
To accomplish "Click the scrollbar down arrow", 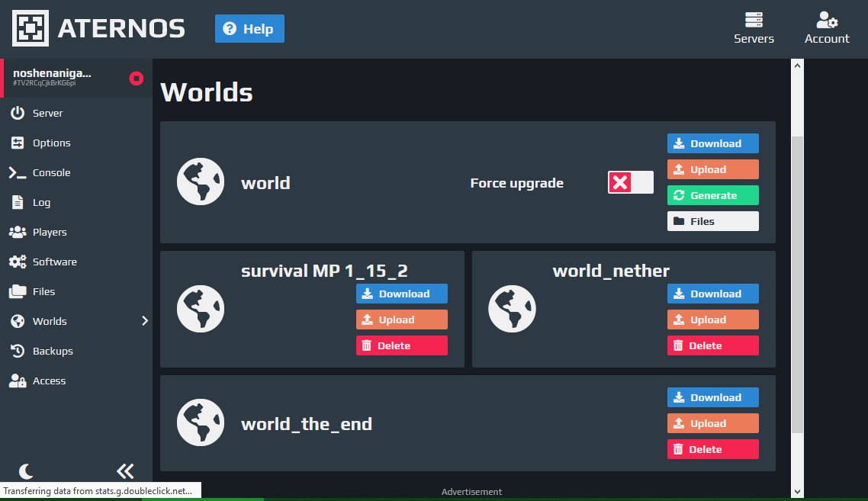I will 797,492.
